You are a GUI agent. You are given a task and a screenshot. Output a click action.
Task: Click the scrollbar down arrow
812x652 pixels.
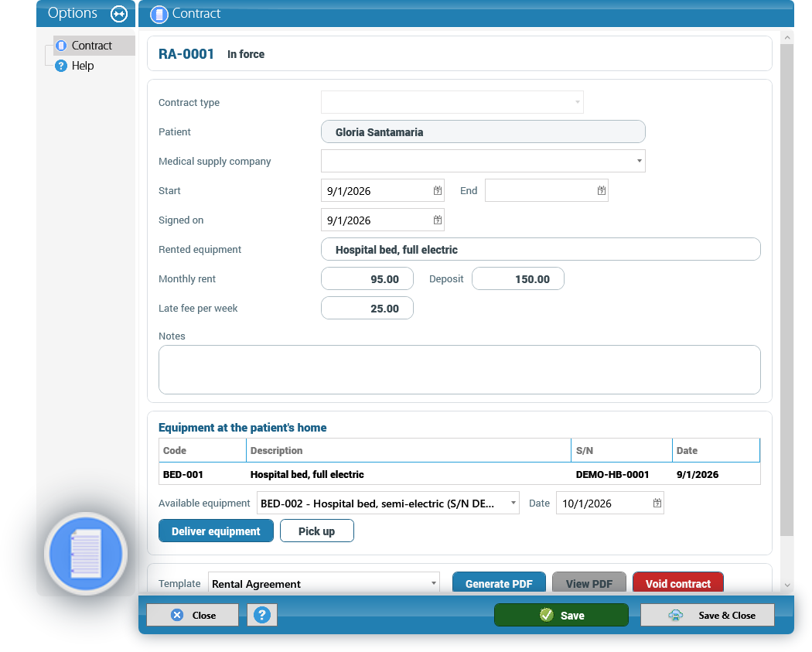[787, 585]
